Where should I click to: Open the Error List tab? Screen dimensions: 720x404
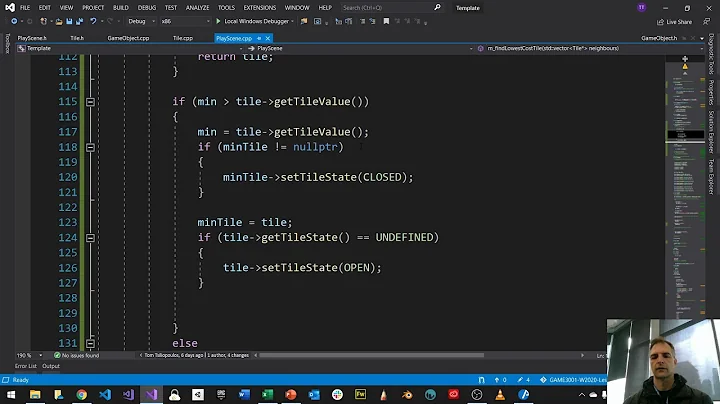[x=25, y=366]
